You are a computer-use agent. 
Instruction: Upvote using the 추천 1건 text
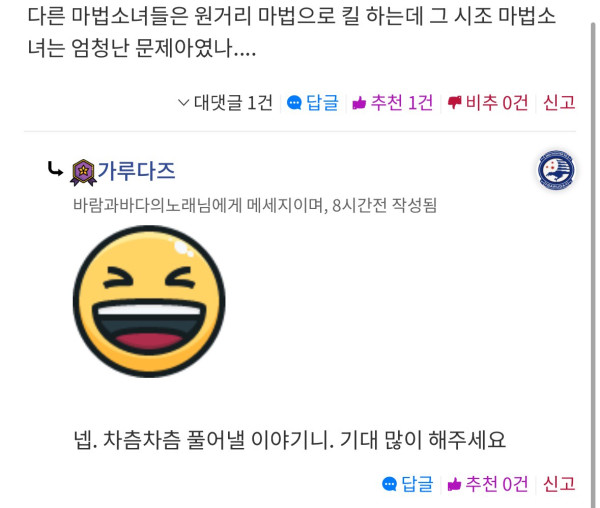[402, 102]
